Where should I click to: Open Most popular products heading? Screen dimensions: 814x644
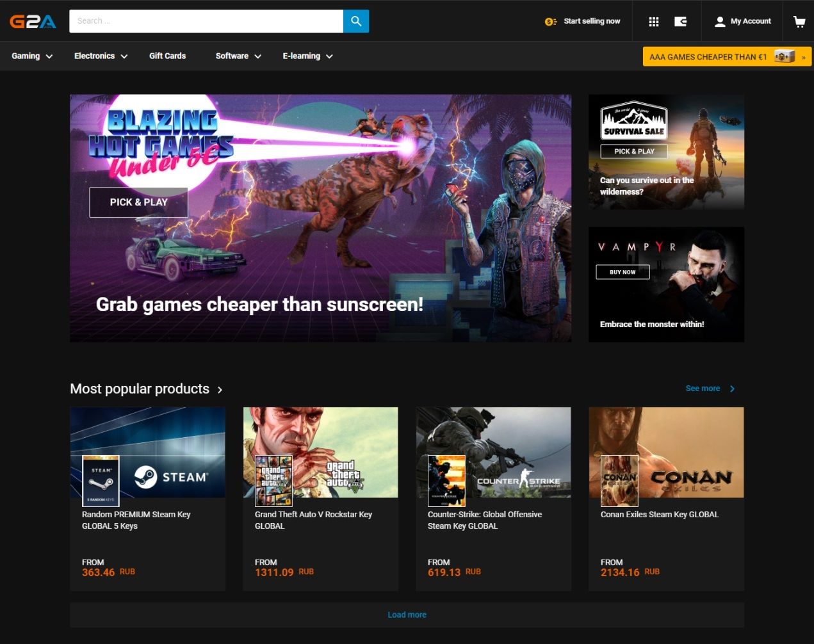click(x=140, y=389)
